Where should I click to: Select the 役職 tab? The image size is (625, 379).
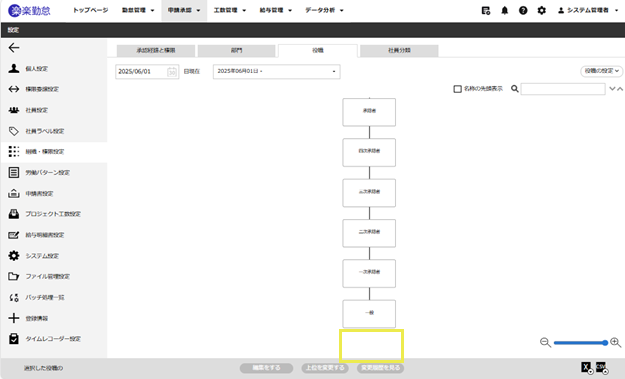click(x=318, y=51)
